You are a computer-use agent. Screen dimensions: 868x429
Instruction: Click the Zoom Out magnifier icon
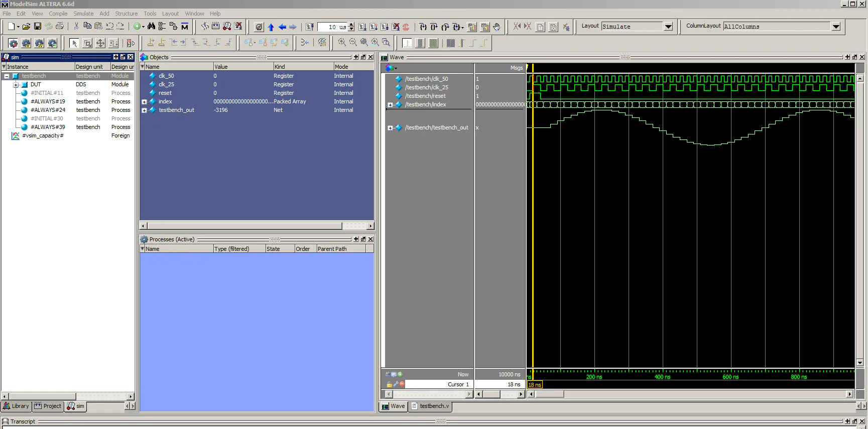point(353,43)
